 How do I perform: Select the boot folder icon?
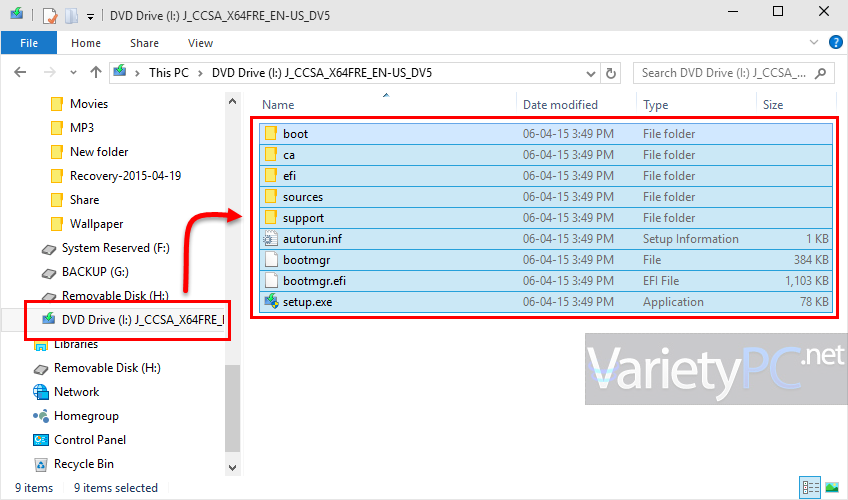271,134
